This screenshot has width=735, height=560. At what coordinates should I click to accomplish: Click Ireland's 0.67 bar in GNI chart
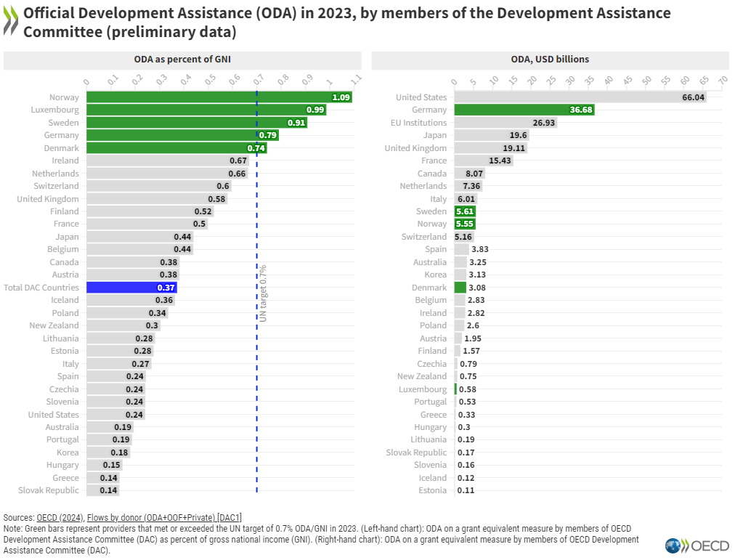167,161
